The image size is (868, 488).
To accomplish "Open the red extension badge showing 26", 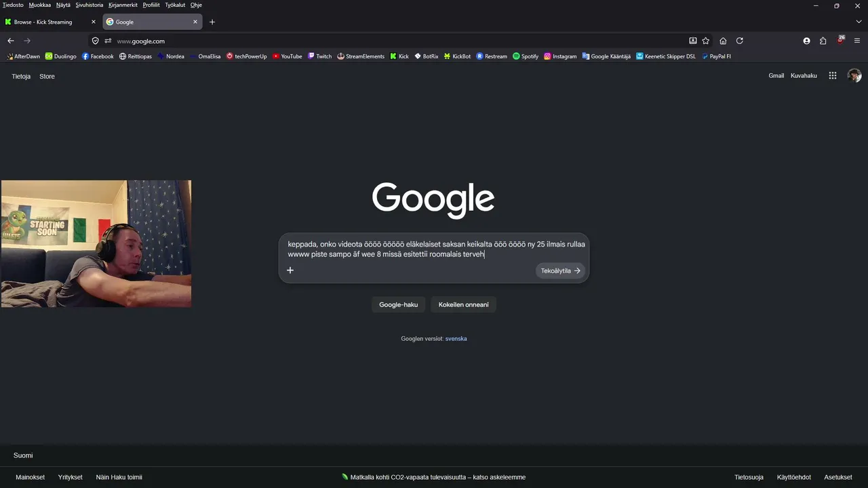I will click(841, 40).
